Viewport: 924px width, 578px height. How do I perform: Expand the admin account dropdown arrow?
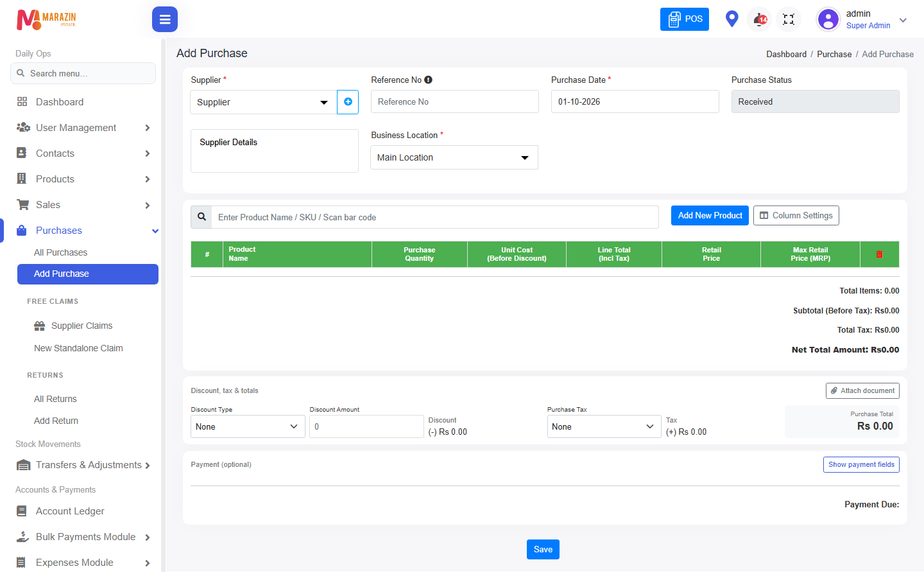tap(903, 20)
